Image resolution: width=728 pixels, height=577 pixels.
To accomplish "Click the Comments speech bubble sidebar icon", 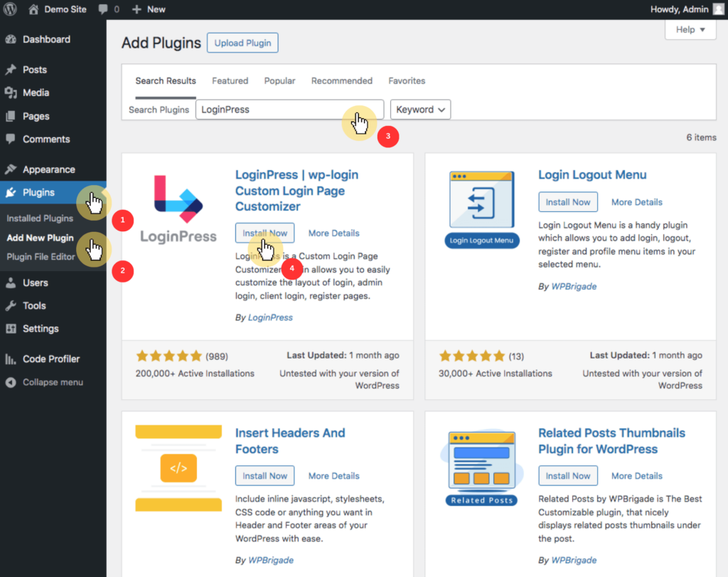I will [11, 139].
